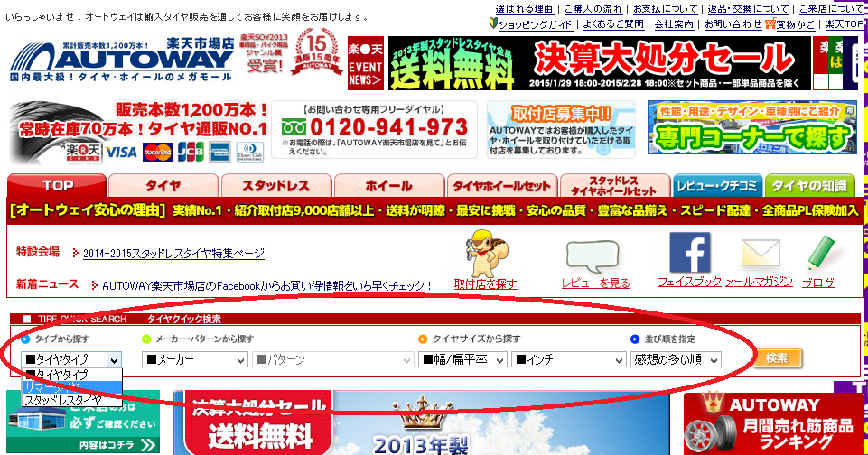Click the free dial phone icon
868x455 pixels.
click(294, 128)
